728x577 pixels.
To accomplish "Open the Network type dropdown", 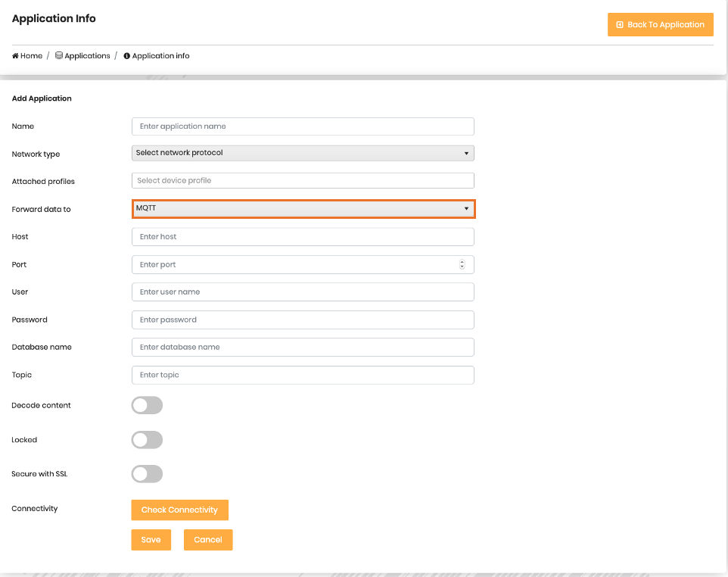I will pyautogui.click(x=303, y=153).
